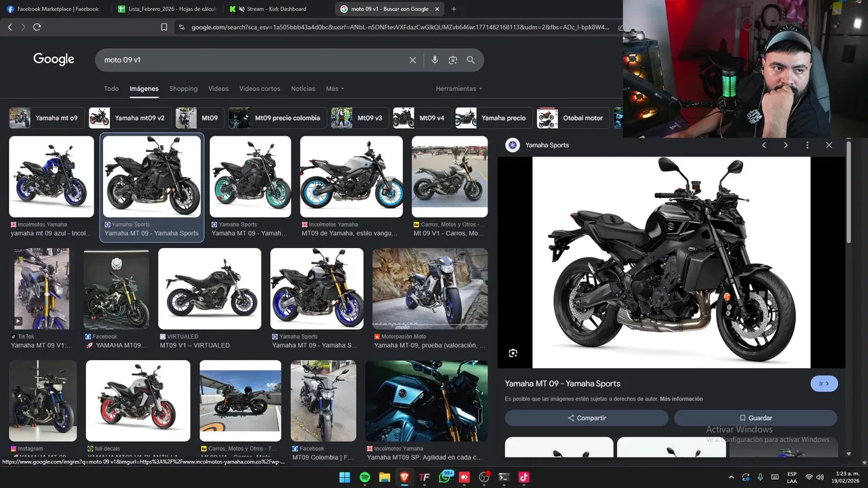Switch to the Todo results tab
This screenshot has height=488, width=868.
(x=111, y=89)
